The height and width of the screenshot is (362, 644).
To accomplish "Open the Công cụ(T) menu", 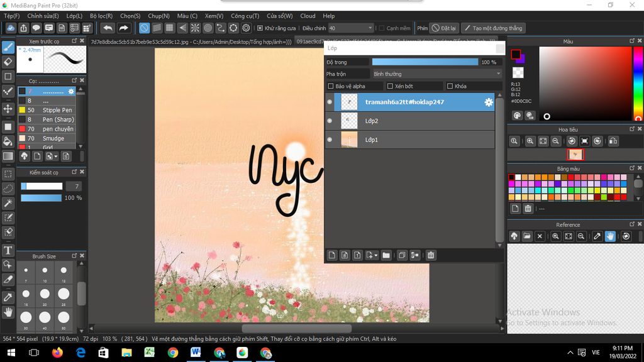I will coord(245,16).
